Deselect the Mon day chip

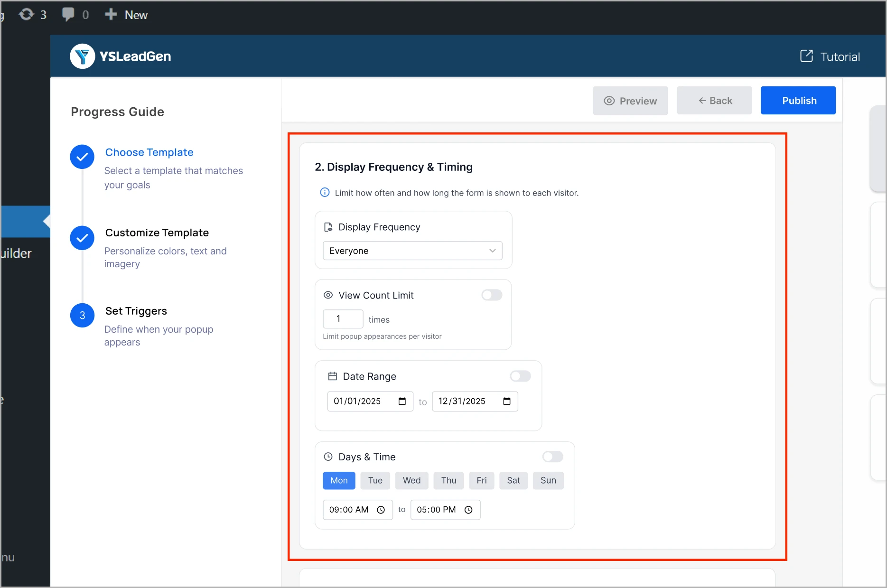click(x=339, y=480)
